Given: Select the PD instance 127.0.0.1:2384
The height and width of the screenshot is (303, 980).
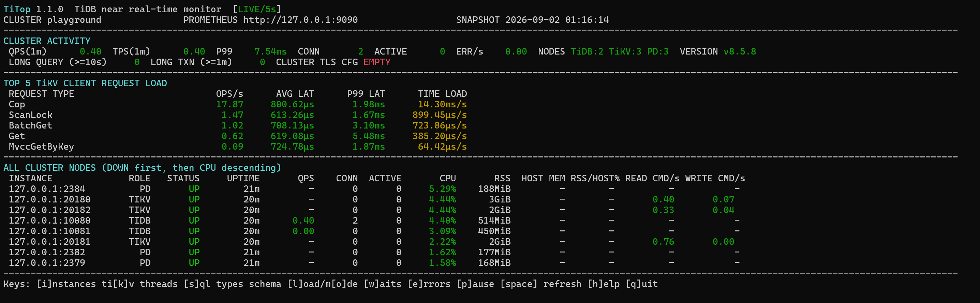Looking at the screenshot, I should pyautogui.click(x=47, y=189).
